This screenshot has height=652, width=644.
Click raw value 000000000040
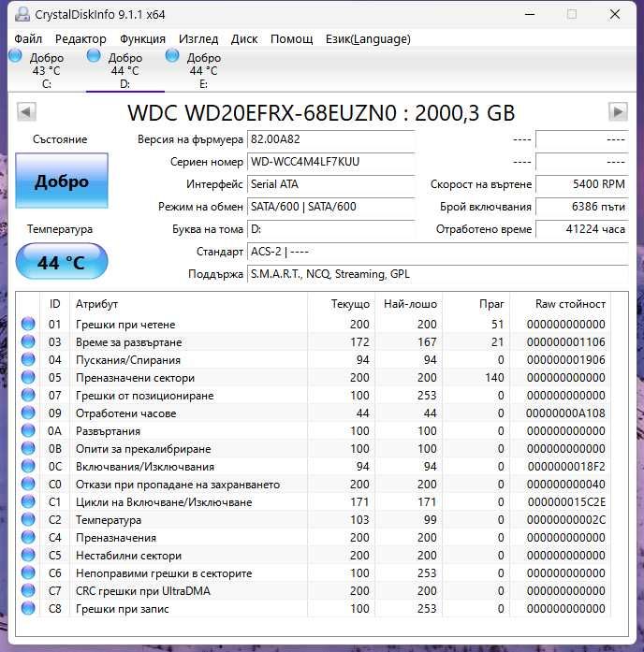[565, 484]
